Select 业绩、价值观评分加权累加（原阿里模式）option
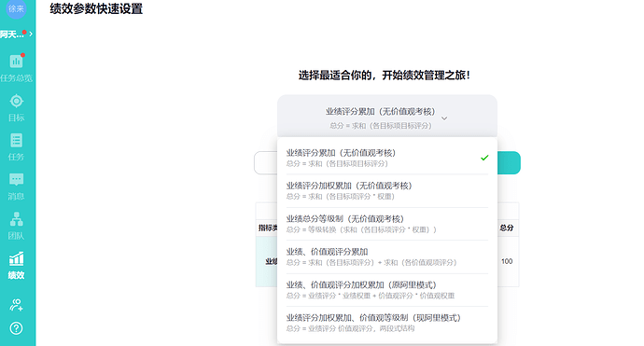Viewport: 644px width, 346px height. (x=387, y=290)
